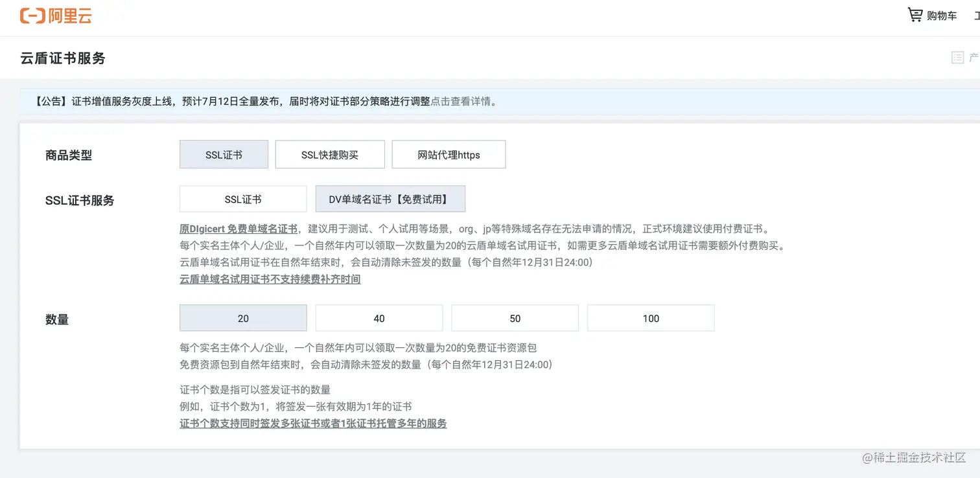
Task: Open 点击查看详情 announcement link
Action: click(461, 102)
